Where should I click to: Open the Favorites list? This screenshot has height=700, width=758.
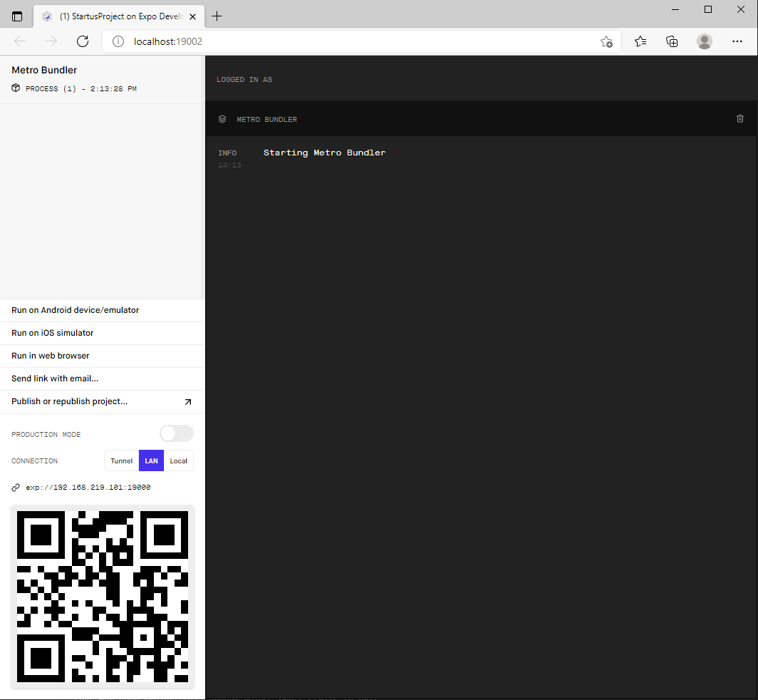coord(640,41)
